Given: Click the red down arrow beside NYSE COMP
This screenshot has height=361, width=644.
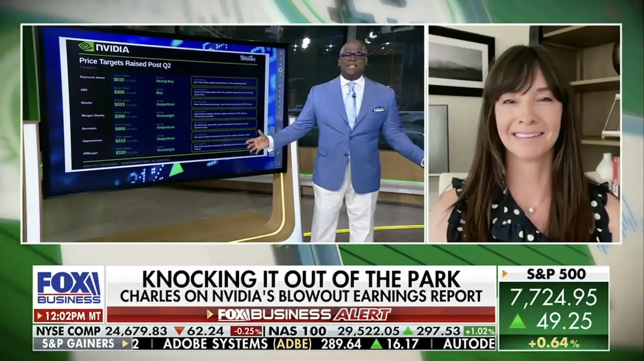Looking at the screenshot, I should pos(179,331).
